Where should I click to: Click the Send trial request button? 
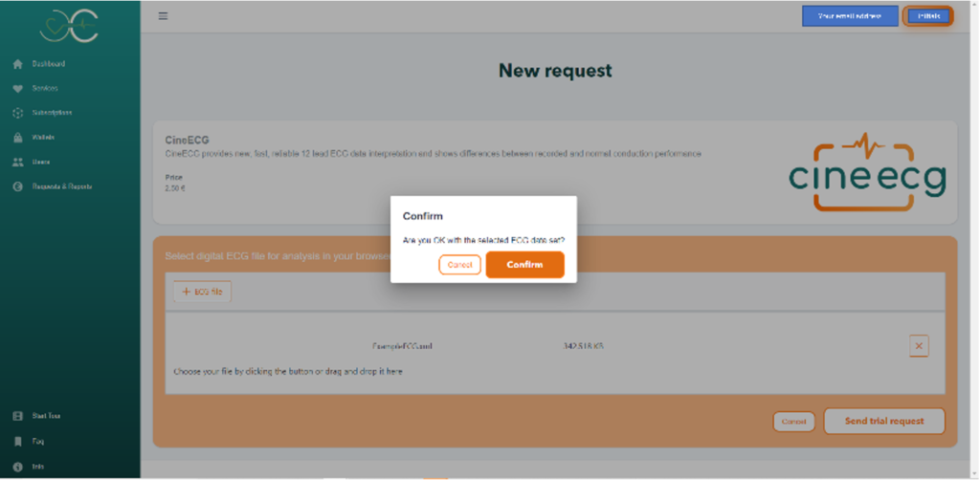(884, 422)
